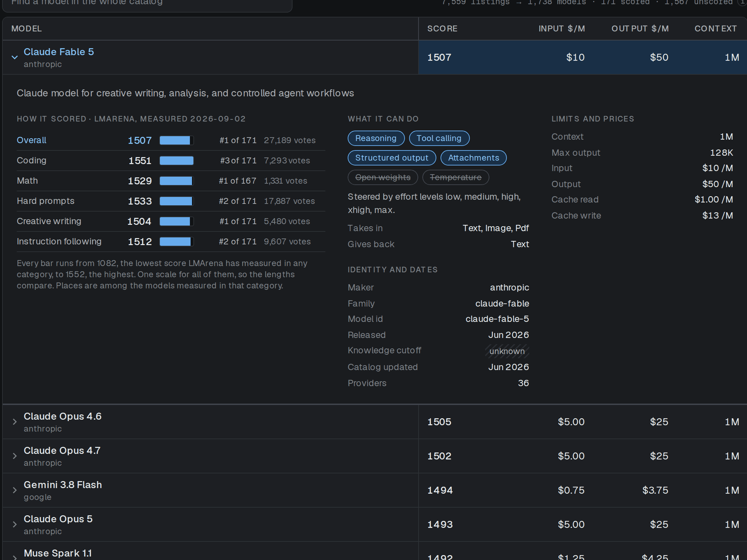Select the Reasoning capability chip
The height and width of the screenshot is (560, 747).
(x=376, y=138)
